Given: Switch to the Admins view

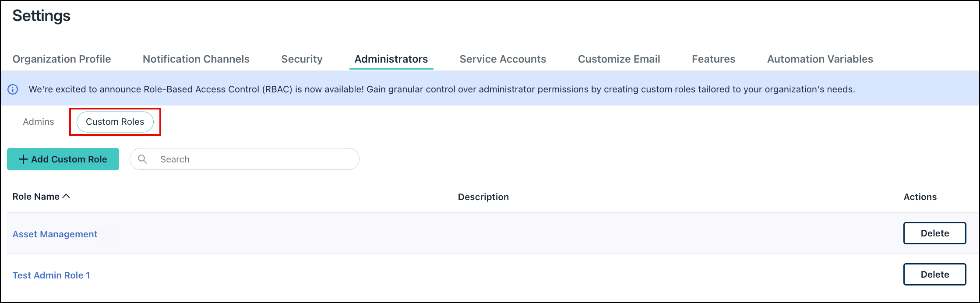Looking at the screenshot, I should pyautogui.click(x=38, y=122).
